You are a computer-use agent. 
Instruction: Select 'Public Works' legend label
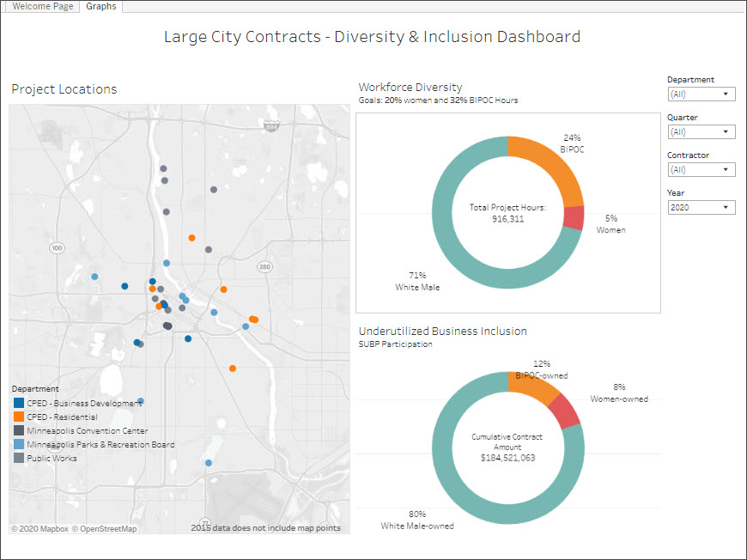(x=52, y=459)
